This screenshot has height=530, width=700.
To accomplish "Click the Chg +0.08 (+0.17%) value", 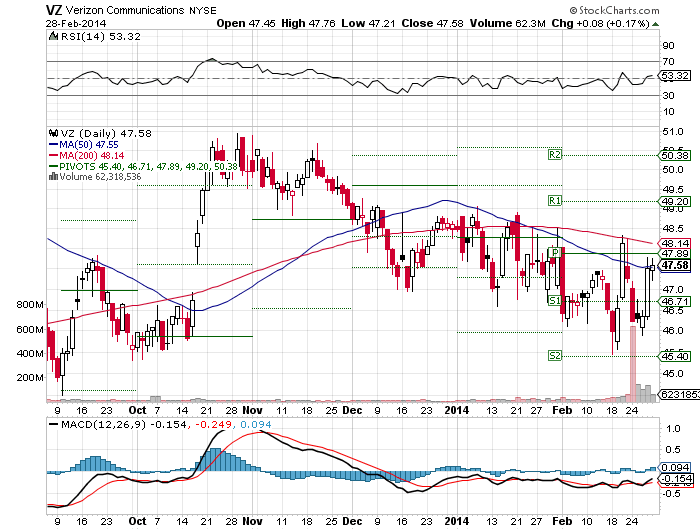I will click(x=600, y=23).
